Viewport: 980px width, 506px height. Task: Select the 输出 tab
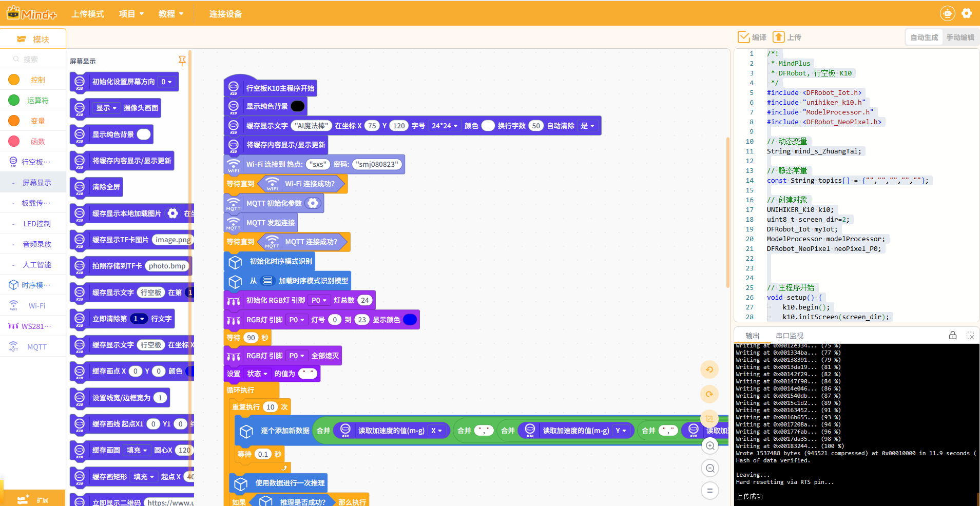(752, 336)
